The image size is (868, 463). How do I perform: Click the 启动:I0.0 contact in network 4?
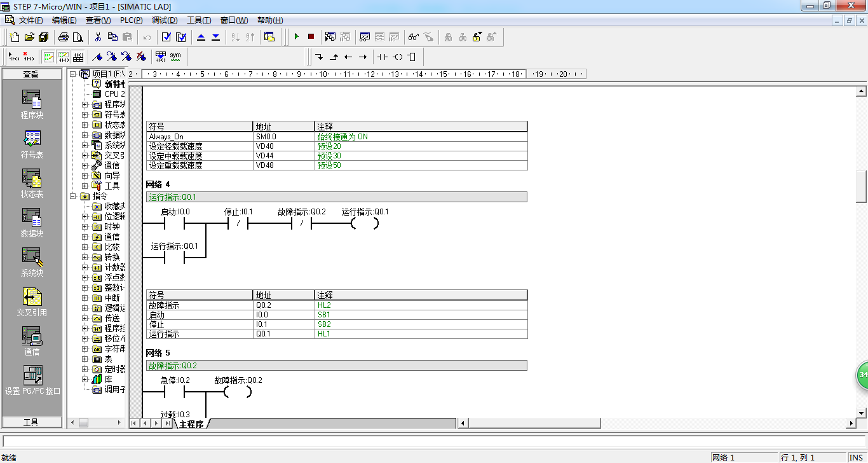(175, 223)
